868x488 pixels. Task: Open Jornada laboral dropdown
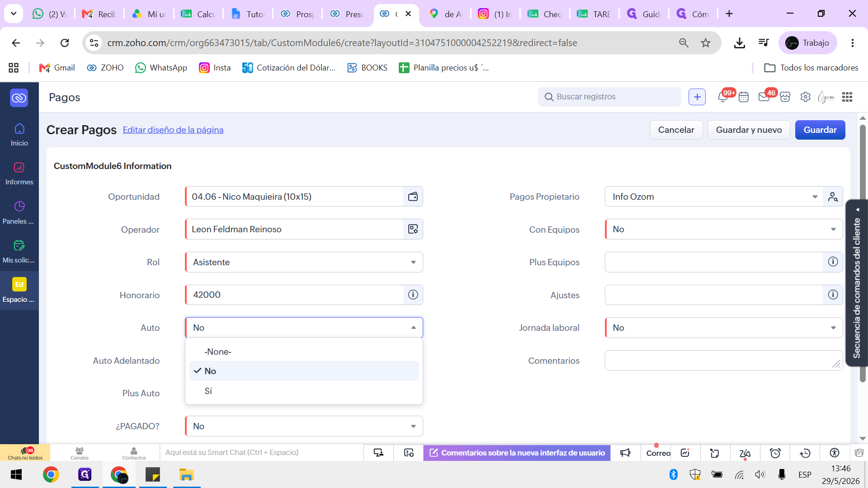724,328
